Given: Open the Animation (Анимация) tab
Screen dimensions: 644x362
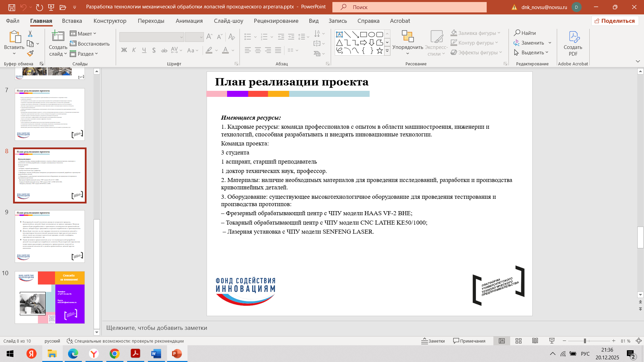Looking at the screenshot, I should tap(189, 21).
